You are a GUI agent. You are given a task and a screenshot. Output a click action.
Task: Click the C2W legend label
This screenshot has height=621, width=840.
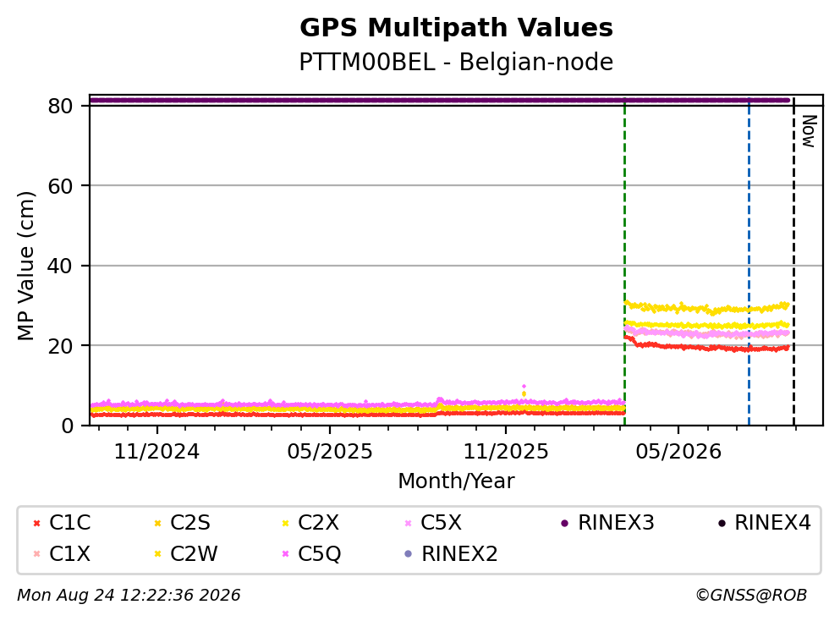click(194, 554)
